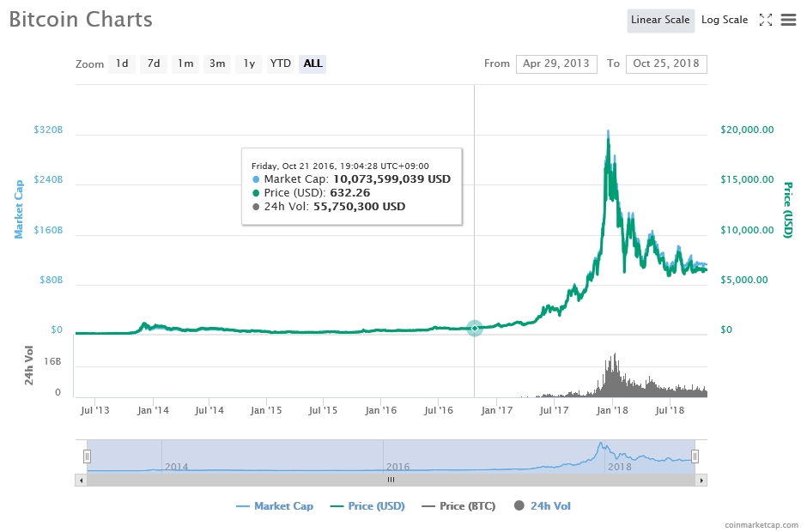Click the right scrollbar arrow in navigator

click(701, 480)
